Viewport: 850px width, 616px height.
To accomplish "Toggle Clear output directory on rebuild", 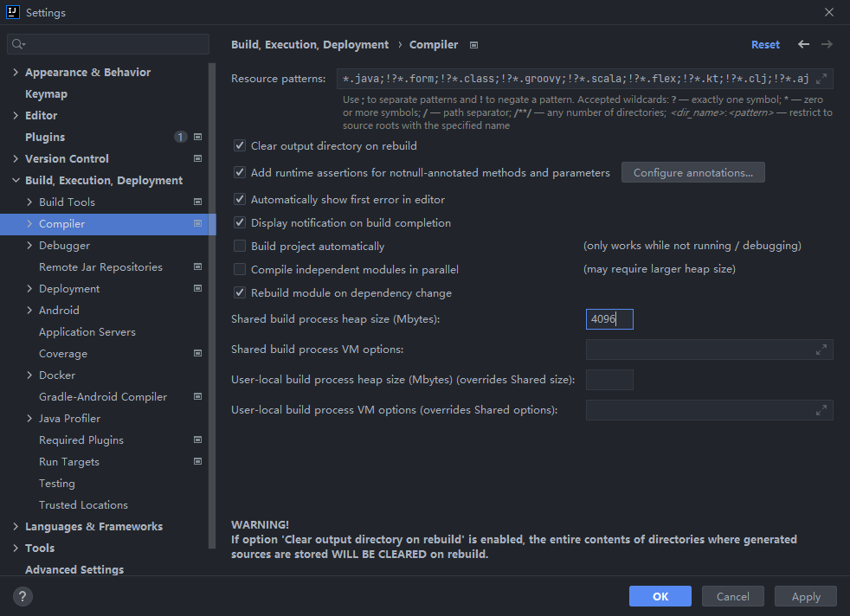I will pos(240,145).
